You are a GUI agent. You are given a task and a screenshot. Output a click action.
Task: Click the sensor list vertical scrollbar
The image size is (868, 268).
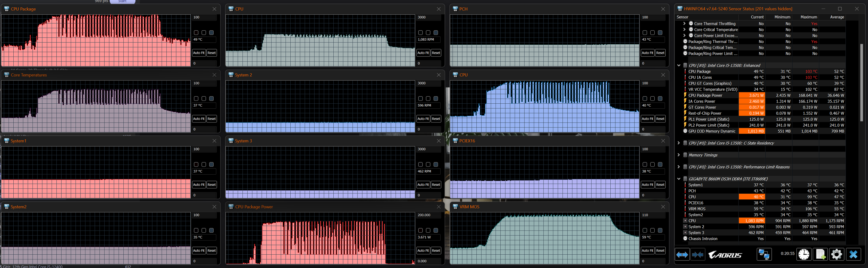click(862, 82)
